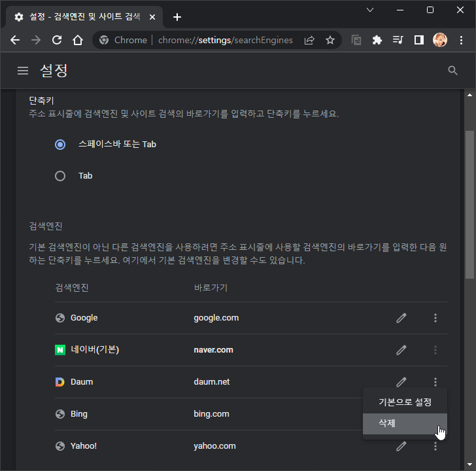Bookmark this page with the star icon
The image size is (476, 471).
[330, 40]
